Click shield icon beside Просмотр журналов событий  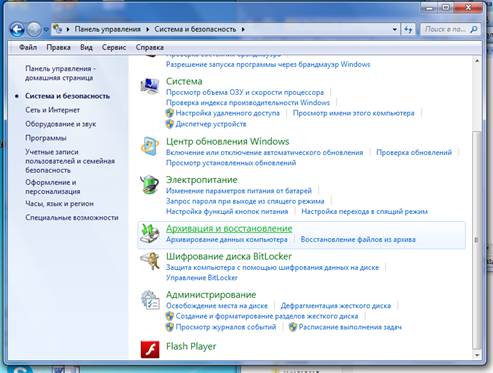[x=170, y=327]
